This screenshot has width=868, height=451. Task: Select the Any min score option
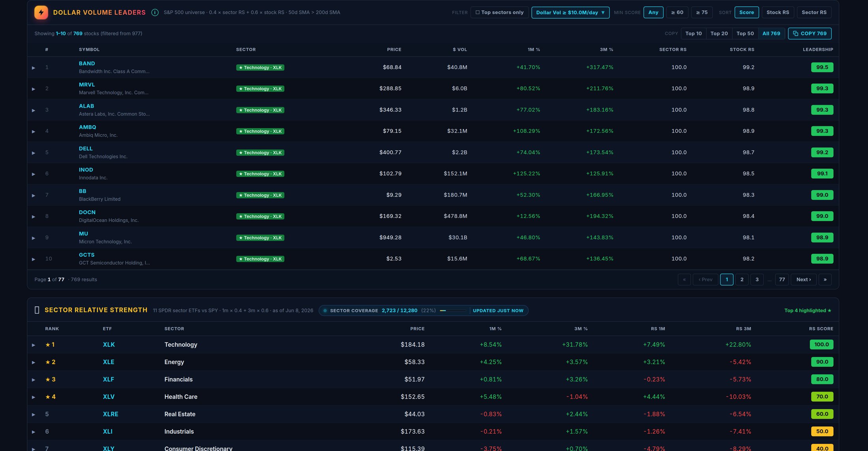tap(653, 13)
